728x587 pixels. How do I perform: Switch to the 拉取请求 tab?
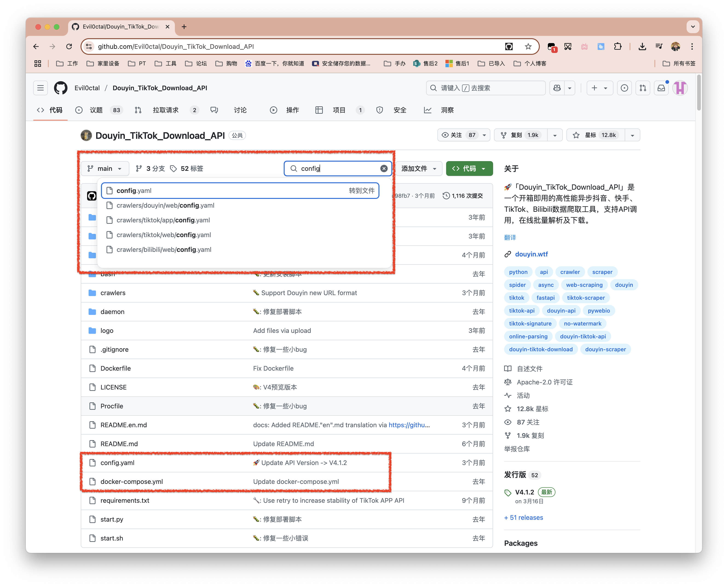[167, 110]
